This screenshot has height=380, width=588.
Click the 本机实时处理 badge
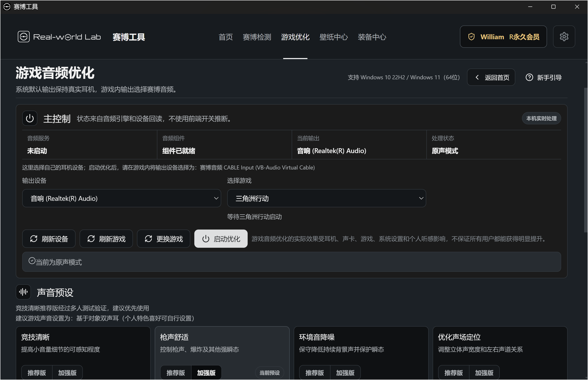pos(541,119)
